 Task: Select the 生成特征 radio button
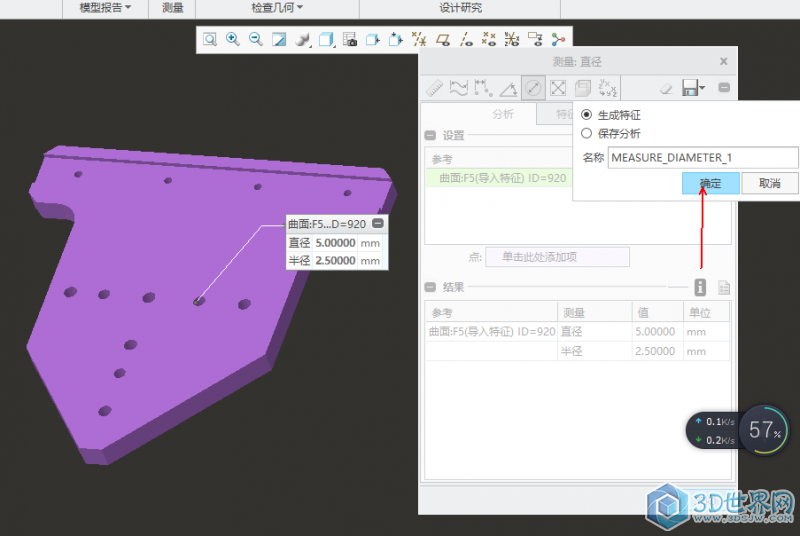click(x=587, y=115)
